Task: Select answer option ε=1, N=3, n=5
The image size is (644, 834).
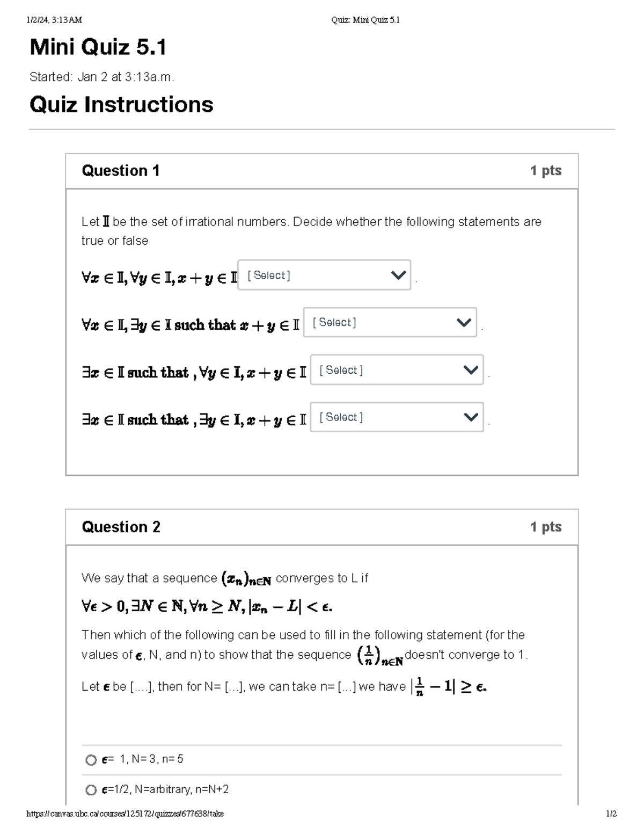Action: pyautogui.click(x=142, y=759)
